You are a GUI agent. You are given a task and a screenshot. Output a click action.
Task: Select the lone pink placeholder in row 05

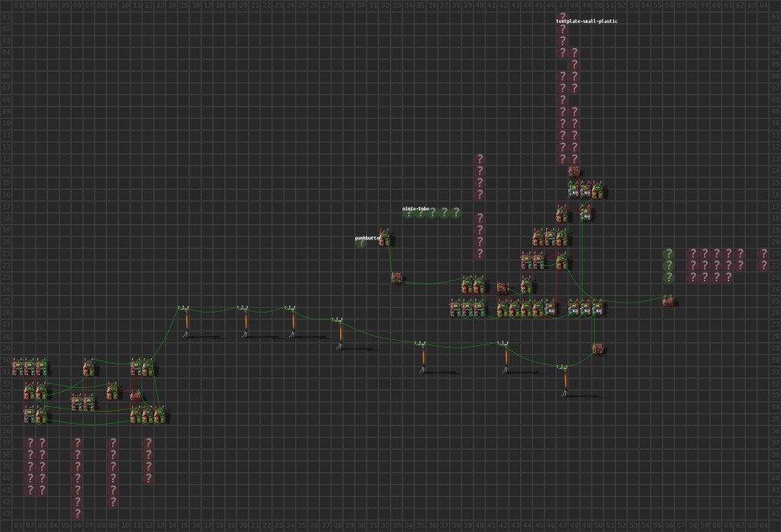click(x=574, y=65)
